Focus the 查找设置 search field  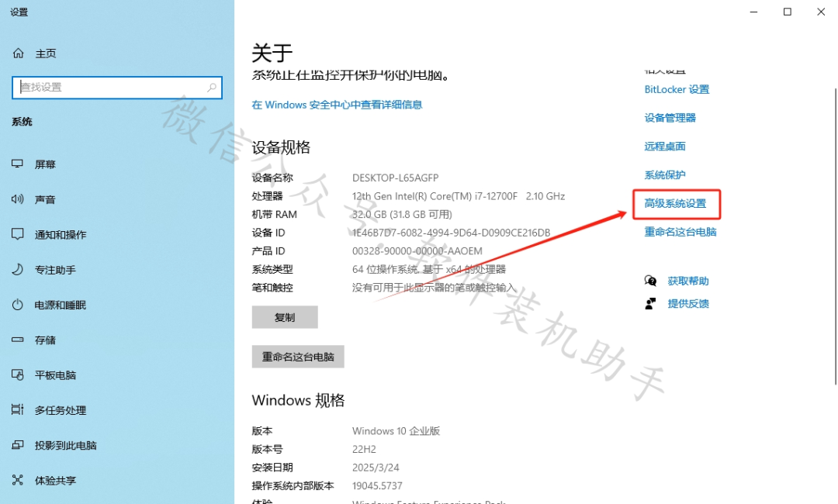click(x=117, y=88)
